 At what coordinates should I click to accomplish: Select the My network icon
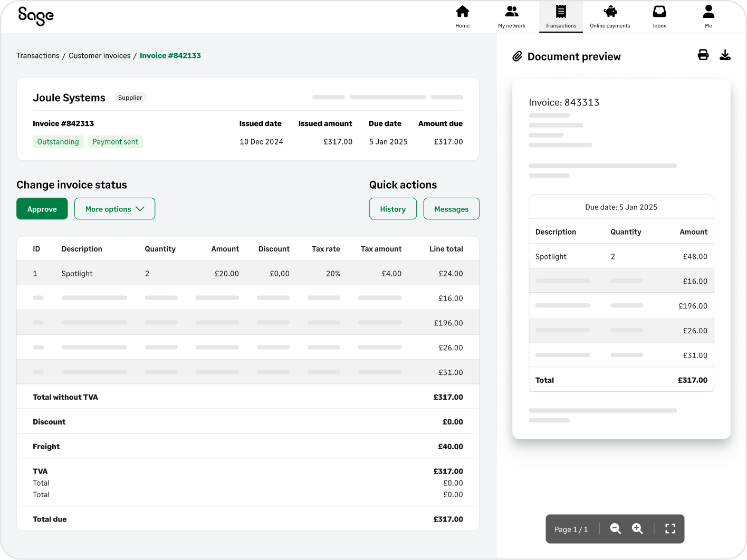click(x=511, y=16)
